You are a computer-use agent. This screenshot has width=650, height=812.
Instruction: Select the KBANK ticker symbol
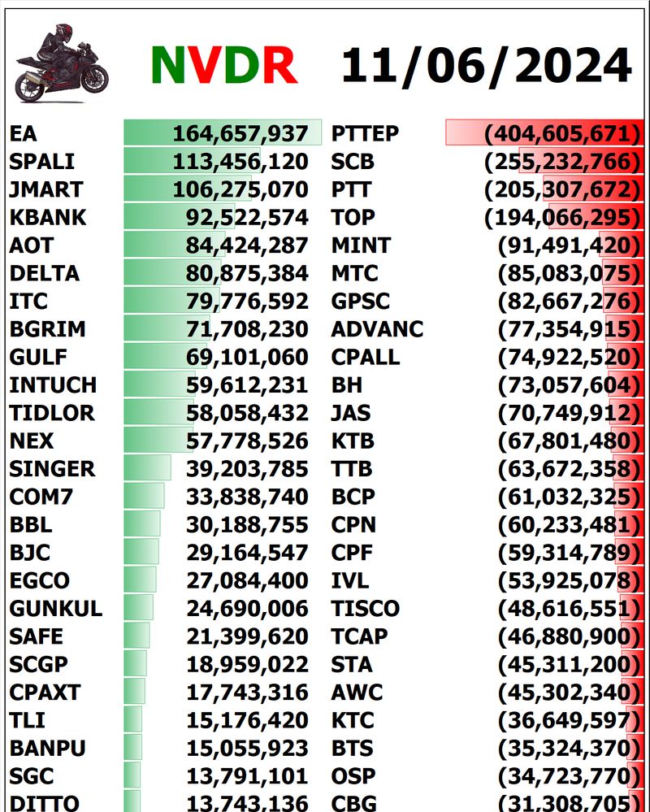tap(48, 218)
